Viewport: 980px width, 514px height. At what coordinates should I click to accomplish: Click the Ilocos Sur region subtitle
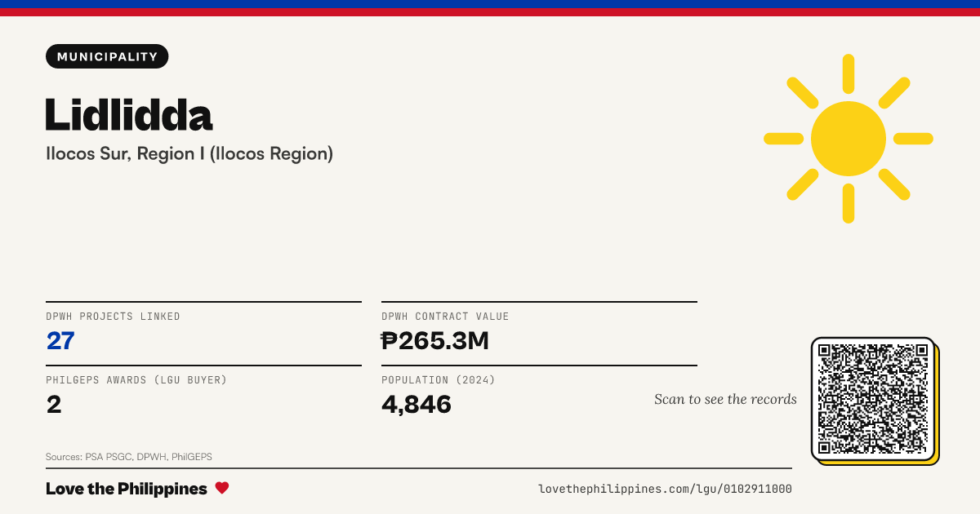pos(189,153)
